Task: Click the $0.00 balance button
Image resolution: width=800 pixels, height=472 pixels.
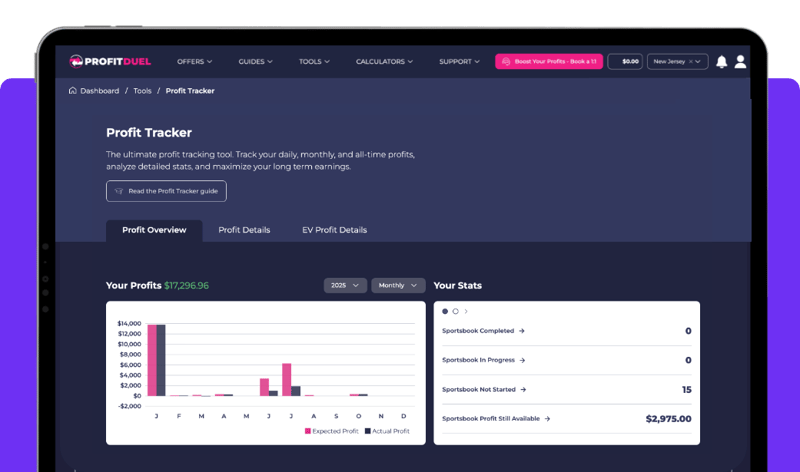Action: (625, 61)
